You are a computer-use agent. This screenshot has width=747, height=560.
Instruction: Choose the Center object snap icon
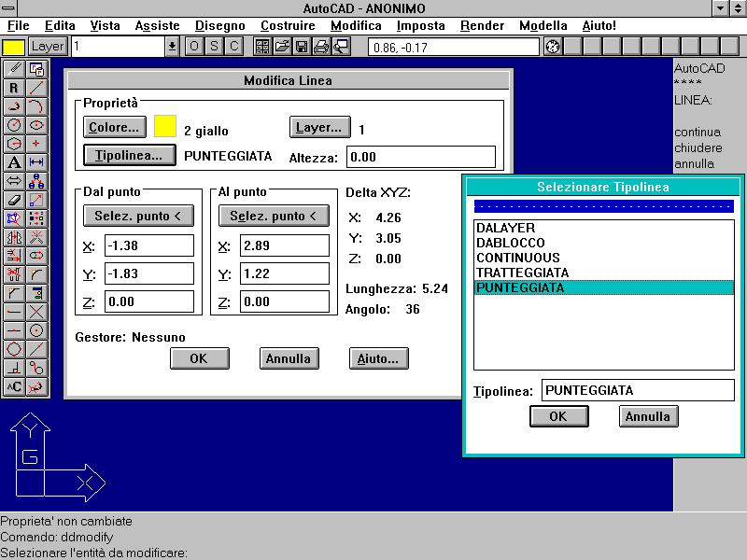36,330
